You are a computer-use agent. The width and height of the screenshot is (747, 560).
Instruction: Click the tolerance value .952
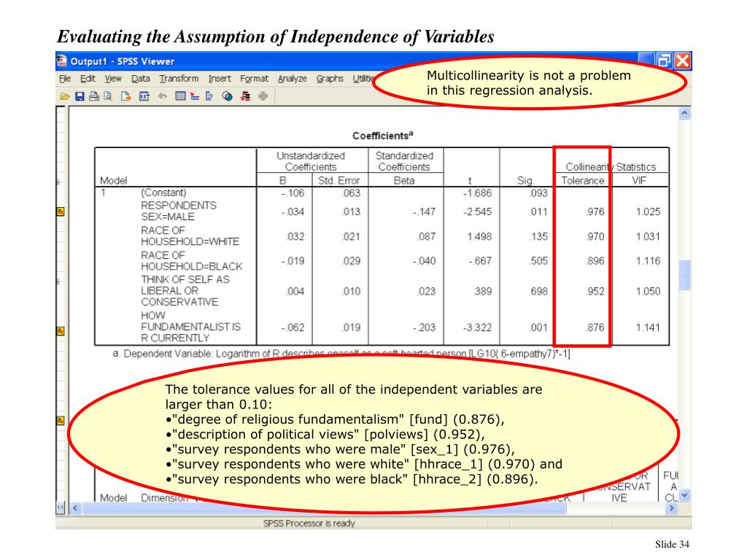click(x=595, y=291)
